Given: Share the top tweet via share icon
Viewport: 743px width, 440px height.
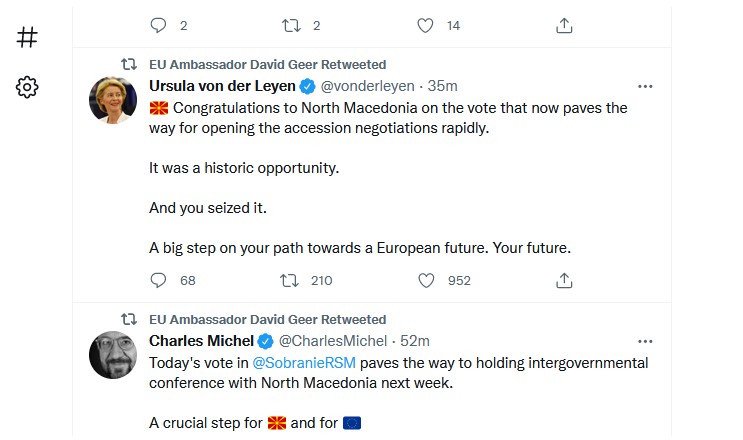Looking at the screenshot, I should pos(564,26).
